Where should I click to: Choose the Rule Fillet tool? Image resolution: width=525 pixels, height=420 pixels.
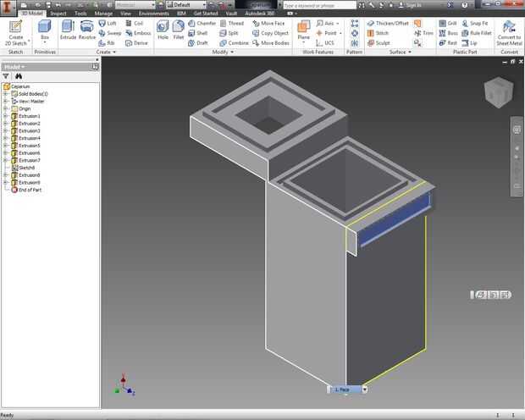tap(477, 33)
